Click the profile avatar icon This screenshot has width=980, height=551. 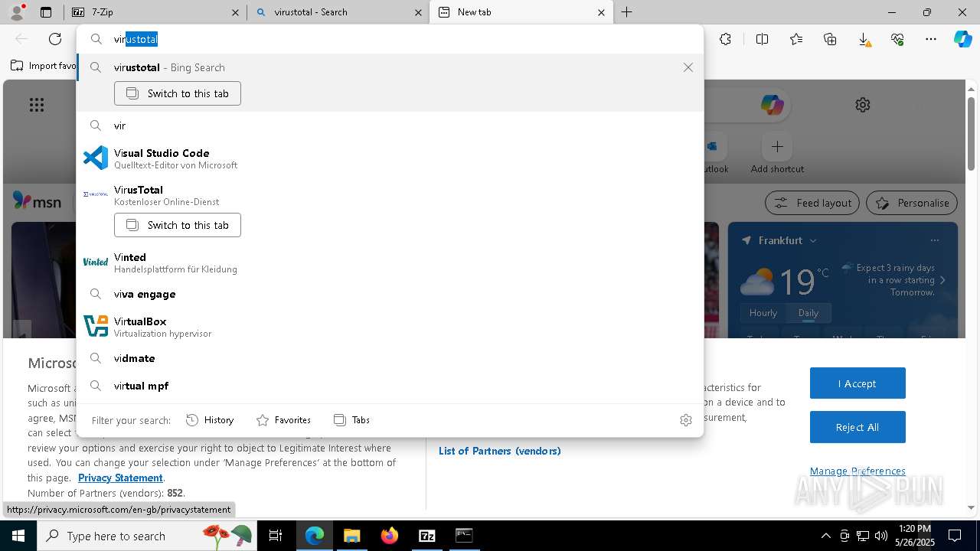pos(18,11)
